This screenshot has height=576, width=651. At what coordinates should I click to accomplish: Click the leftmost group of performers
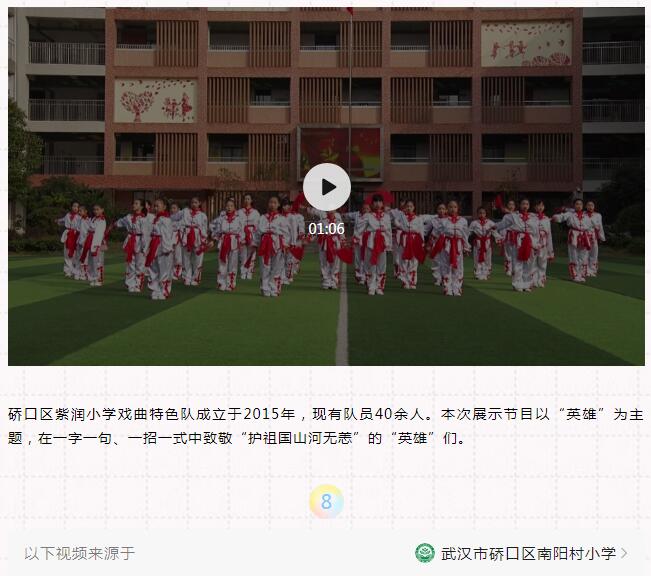click(x=82, y=243)
